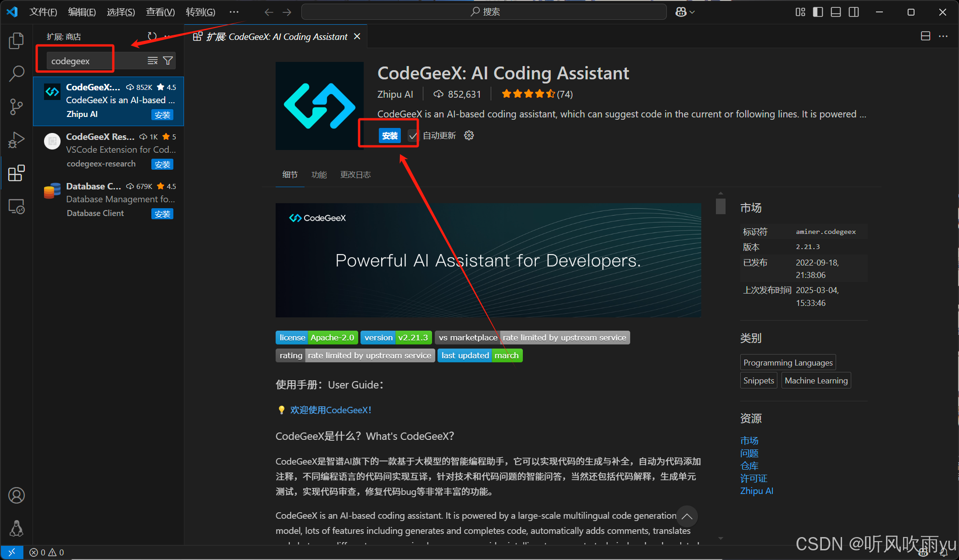This screenshot has width=959, height=560.
Task: Collapse the readme section via chevron
Action: coord(687,516)
